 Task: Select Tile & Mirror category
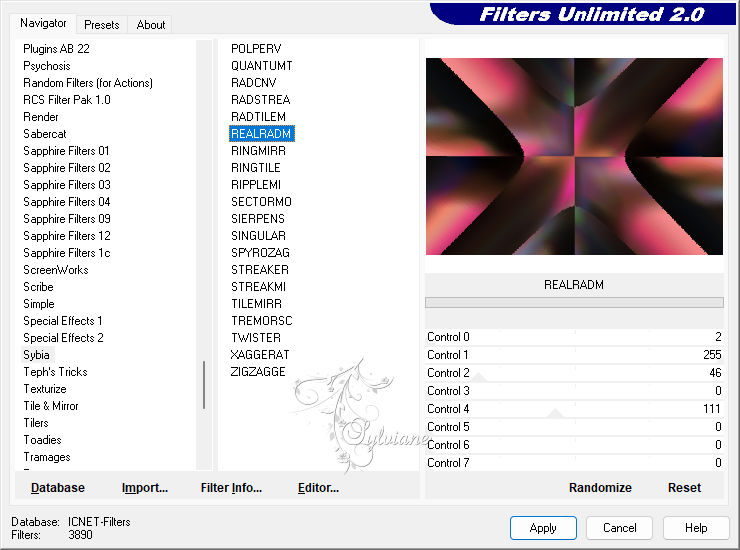click(x=51, y=406)
